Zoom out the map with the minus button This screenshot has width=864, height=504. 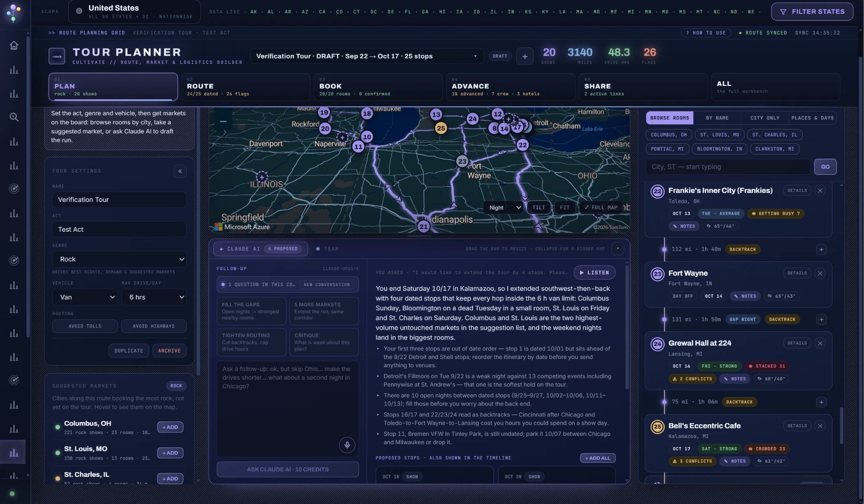coord(223,121)
